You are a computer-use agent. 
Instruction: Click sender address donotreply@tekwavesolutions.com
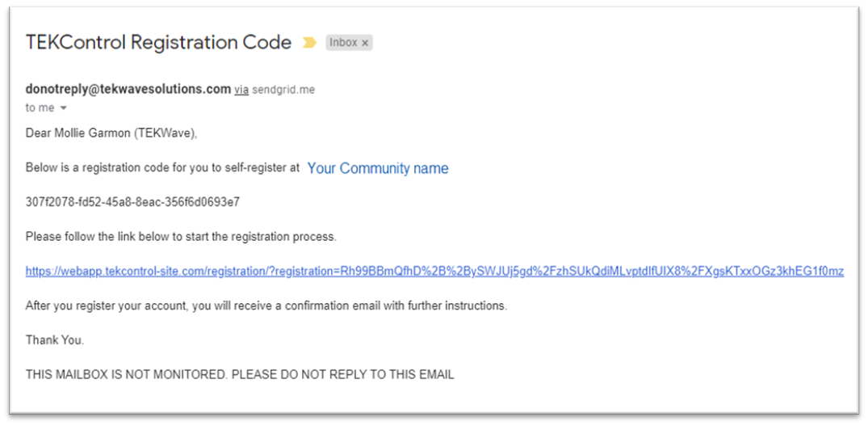coord(128,89)
